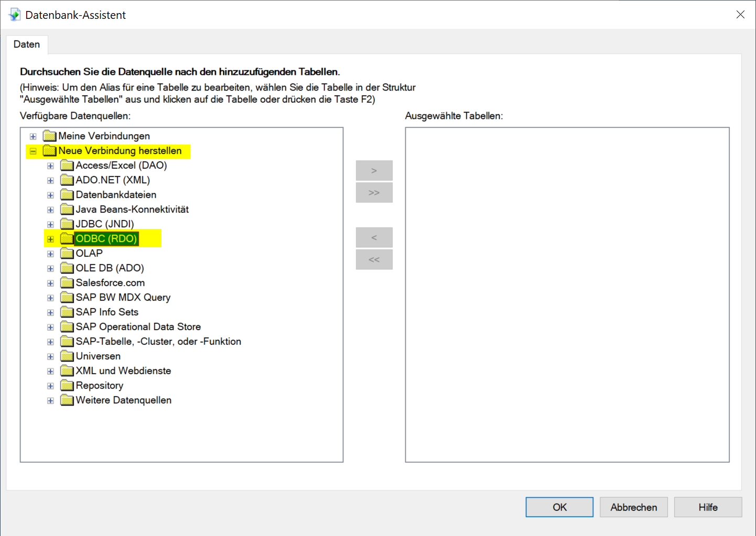The height and width of the screenshot is (536, 756).
Task: Expand the Meine Verbindungen node
Action: [33, 136]
